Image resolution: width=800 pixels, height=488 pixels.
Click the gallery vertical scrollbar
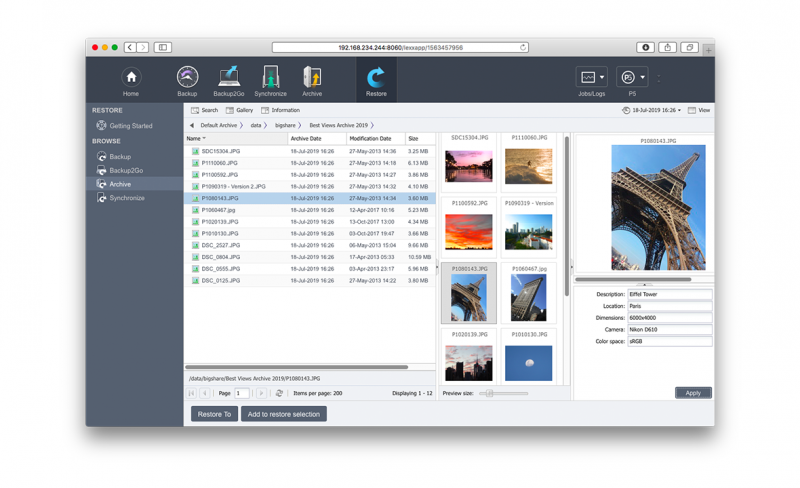pos(567,216)
